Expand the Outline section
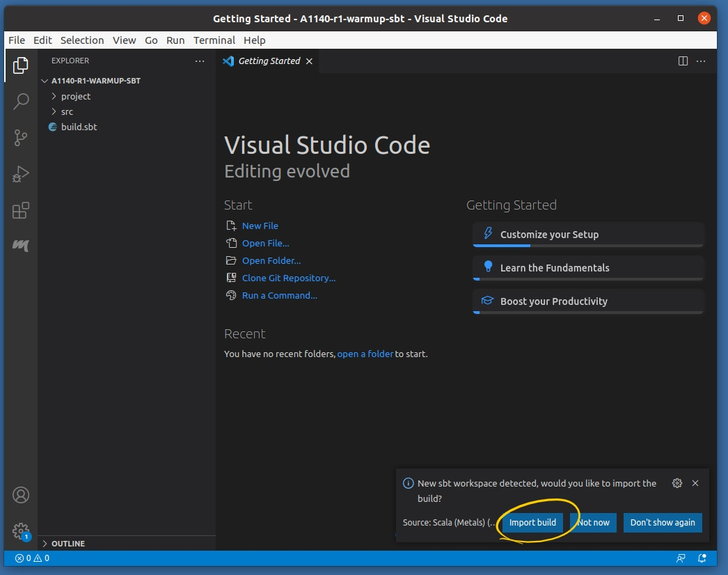The width and height of the screenshot is (728, 575). click(68, 544)
